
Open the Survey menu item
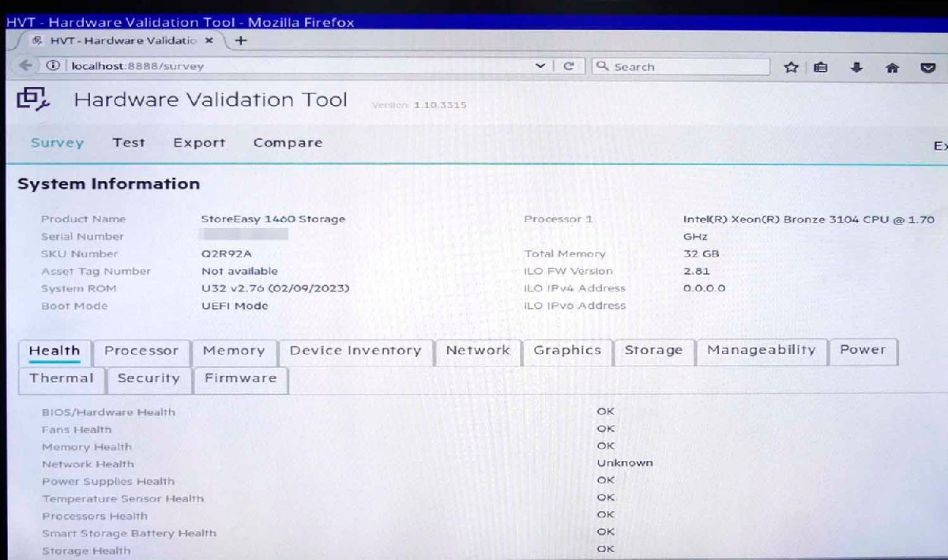(x=57, y=143)
